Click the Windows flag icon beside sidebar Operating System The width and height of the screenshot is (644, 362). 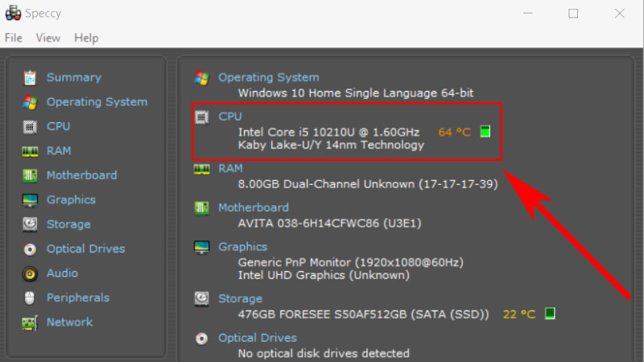(x=30, y=102)
